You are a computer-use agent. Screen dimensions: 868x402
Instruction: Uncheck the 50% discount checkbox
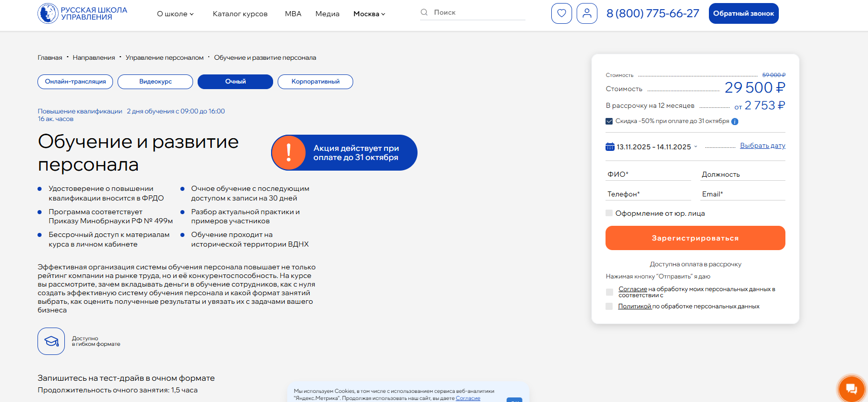[x=609, y=122]
